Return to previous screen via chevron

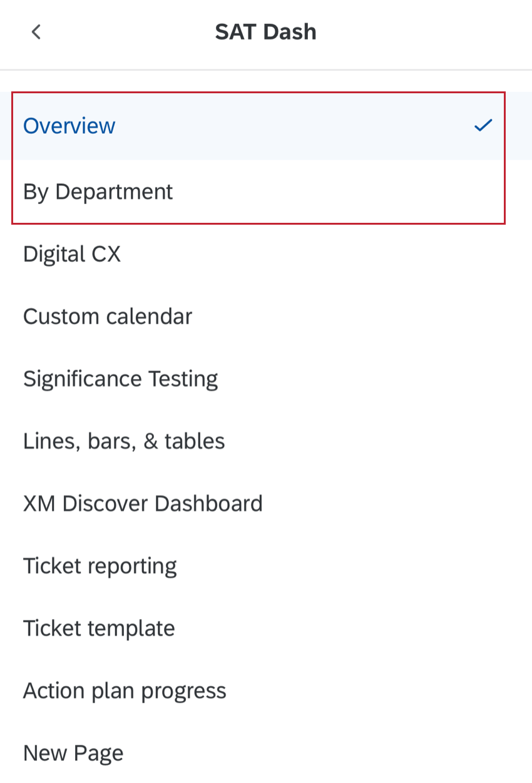[x=36, y=31]
